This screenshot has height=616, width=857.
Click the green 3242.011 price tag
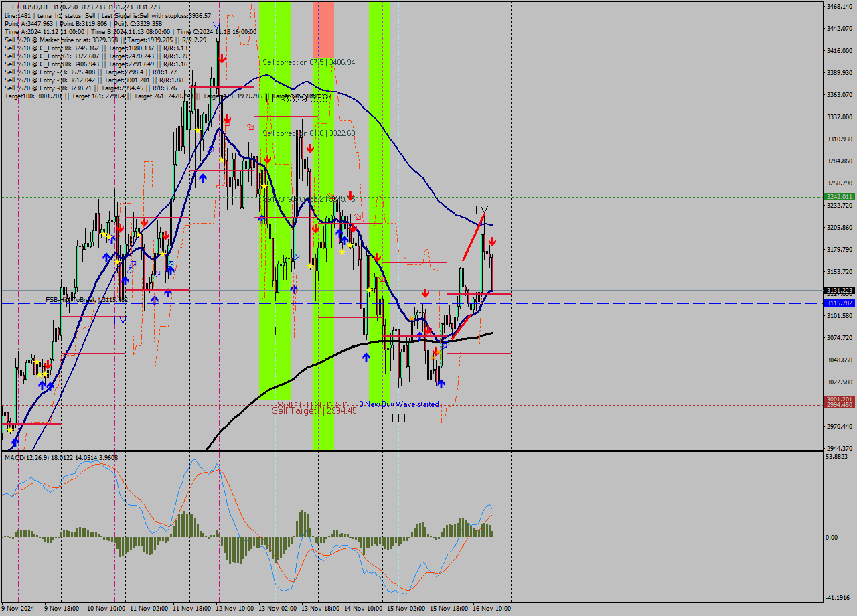pyautogui.click(x=839, y=197)
